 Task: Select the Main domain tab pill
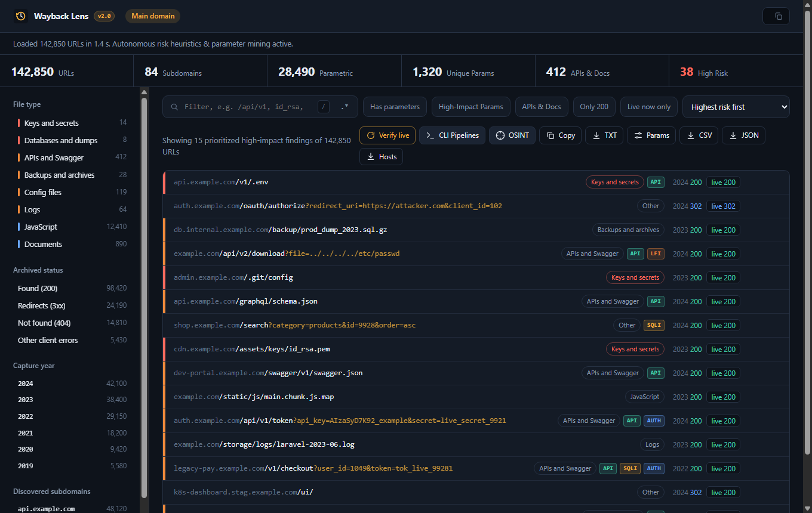[153, 16]
